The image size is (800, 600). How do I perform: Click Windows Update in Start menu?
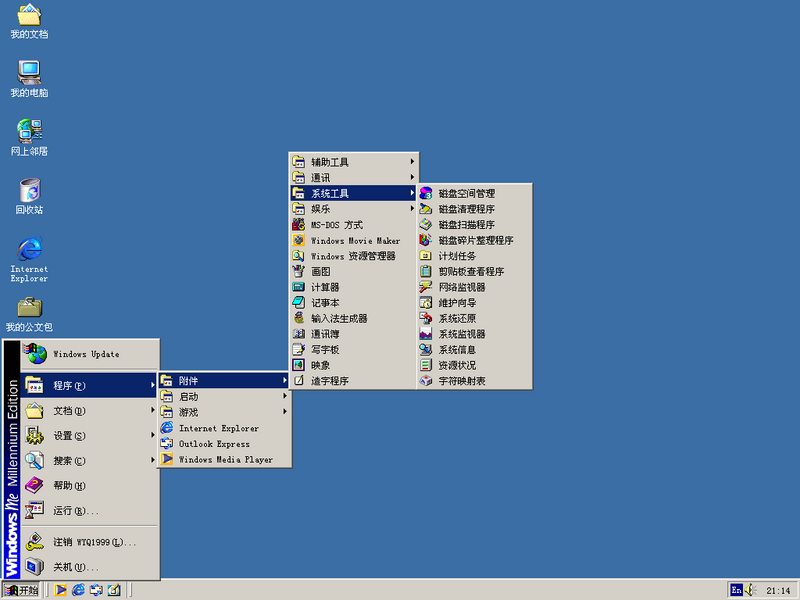89,354
